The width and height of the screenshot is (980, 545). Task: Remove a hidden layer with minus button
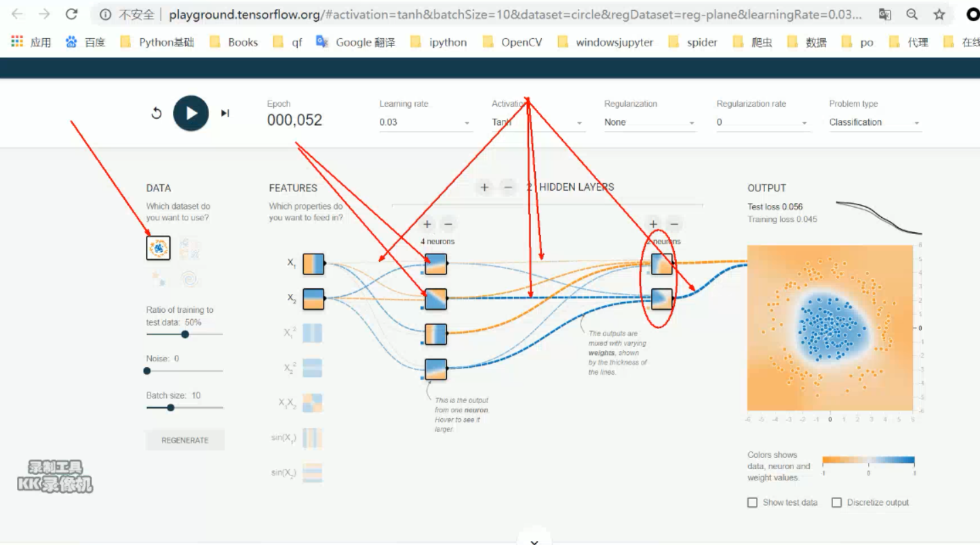pyautogui.click(x=507, y=187)
